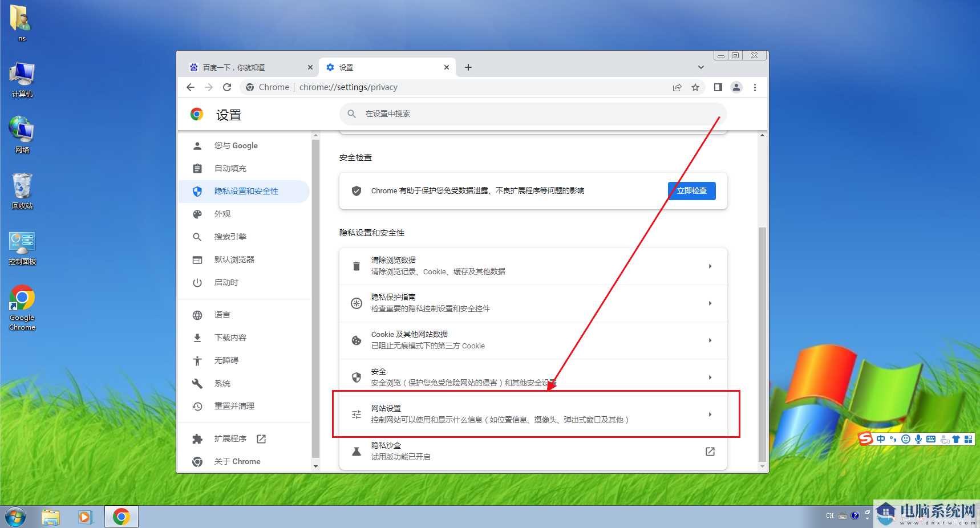Open the Windows Start button
The height and width of the screenshot is (528, 980).
pyautogui.click(x=15, y=517)
